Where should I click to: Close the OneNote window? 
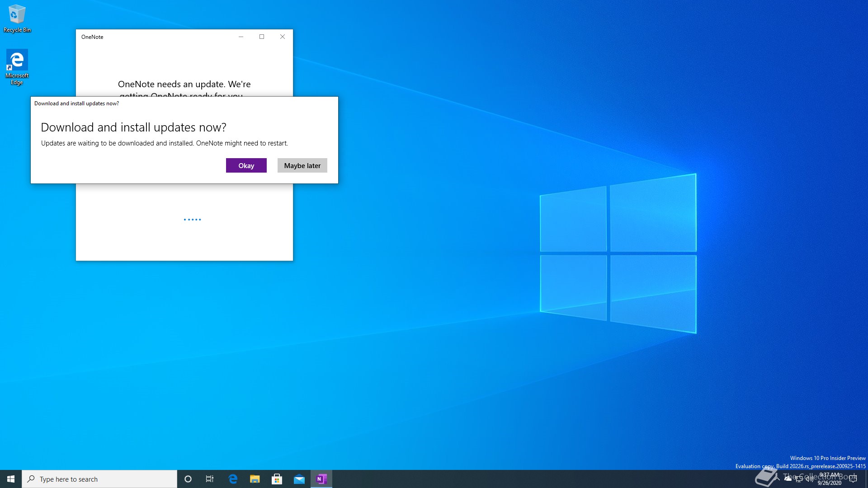(283, 37)
